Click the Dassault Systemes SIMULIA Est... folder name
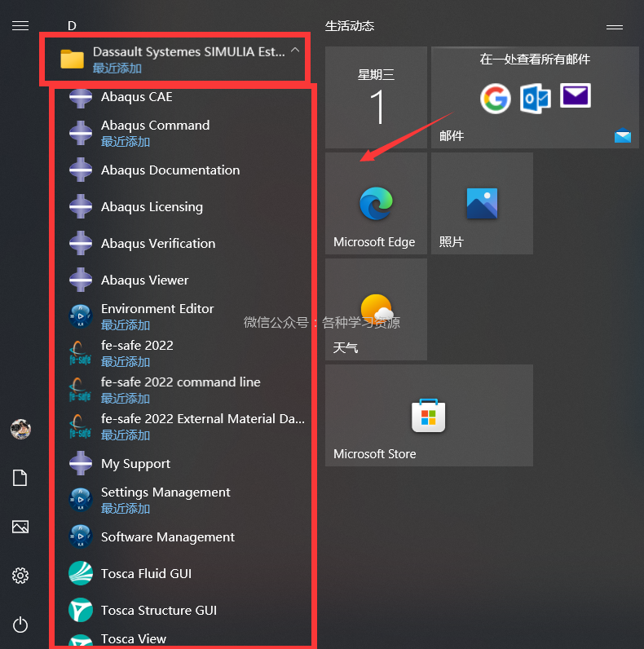The width and height of the screenshot is (644, 649). coord(189,51)
